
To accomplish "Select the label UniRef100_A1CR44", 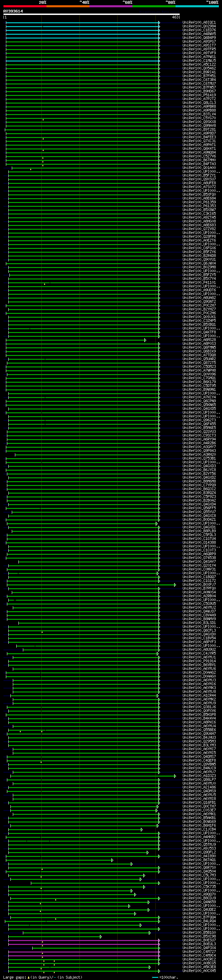I will pos(199,696).
